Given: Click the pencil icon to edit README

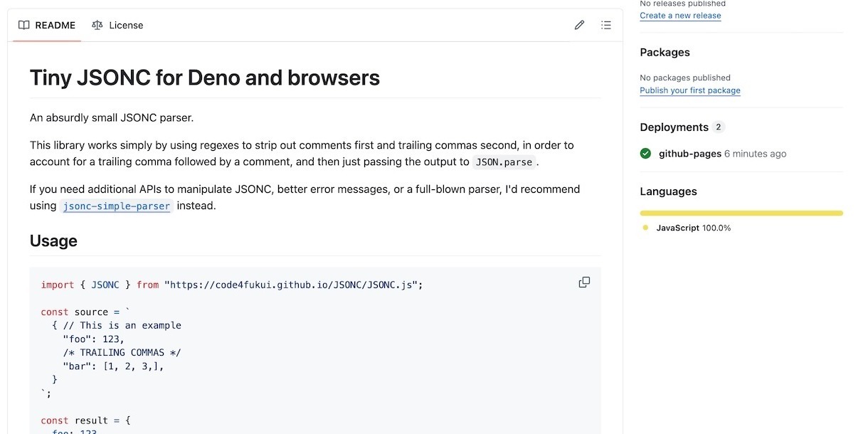Looking at the screenshot, I should click(579, 25).
